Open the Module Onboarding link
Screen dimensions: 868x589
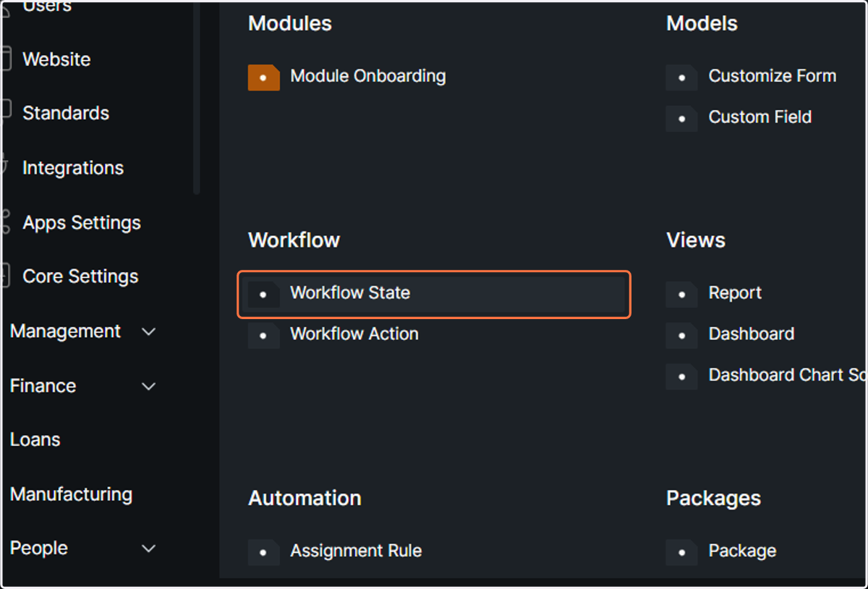[368, 76]
